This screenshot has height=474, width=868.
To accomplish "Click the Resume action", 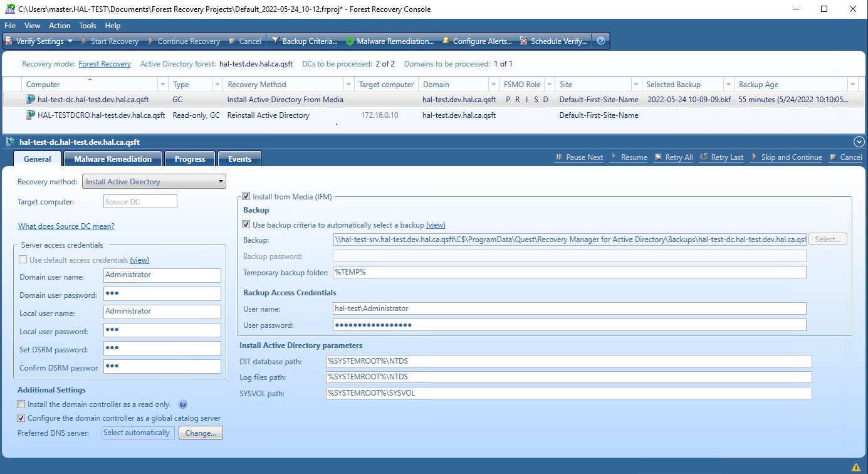I will 629,157.
